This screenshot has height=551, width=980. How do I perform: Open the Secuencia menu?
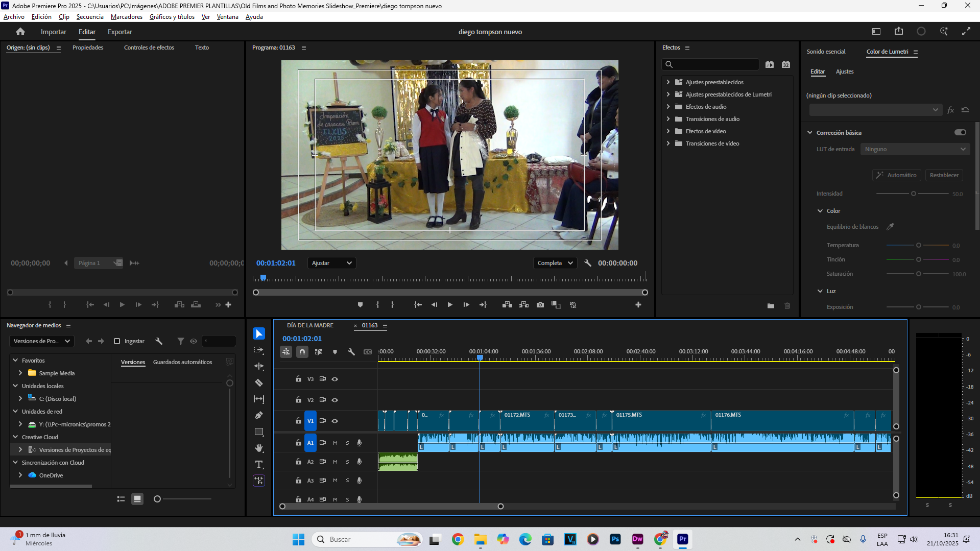pos(90,17)
